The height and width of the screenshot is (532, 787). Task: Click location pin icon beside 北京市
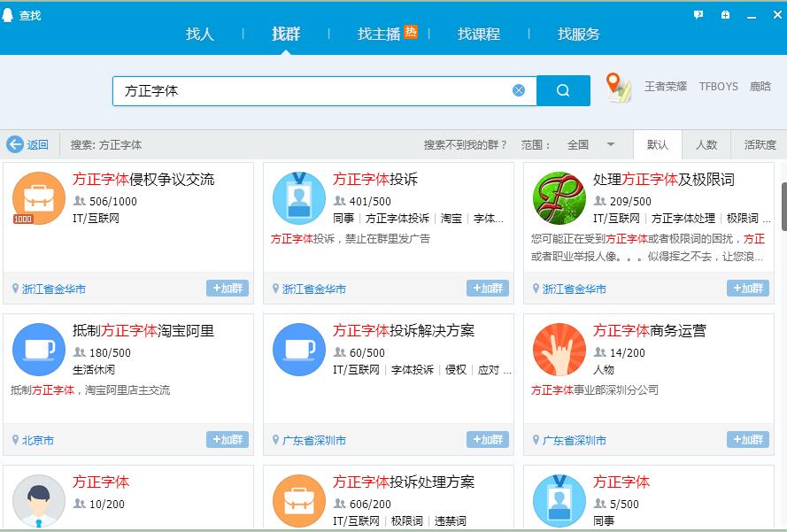16,440
